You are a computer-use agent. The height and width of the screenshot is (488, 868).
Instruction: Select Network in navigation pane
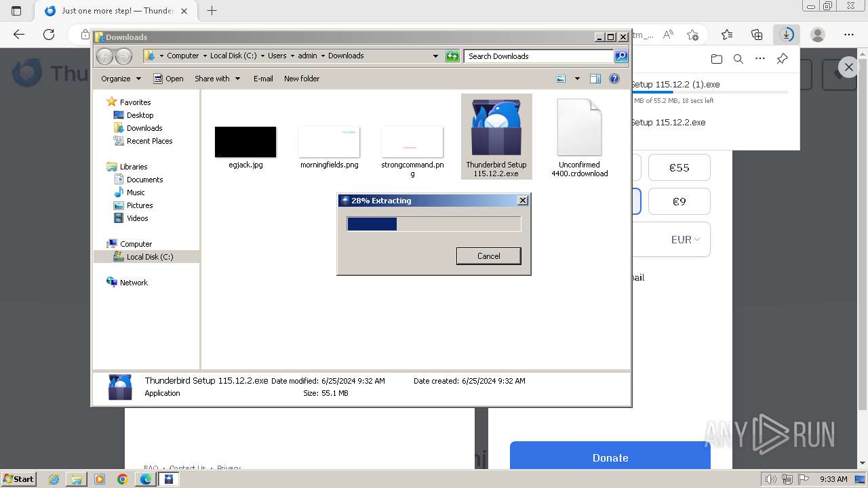pos(134,283)
